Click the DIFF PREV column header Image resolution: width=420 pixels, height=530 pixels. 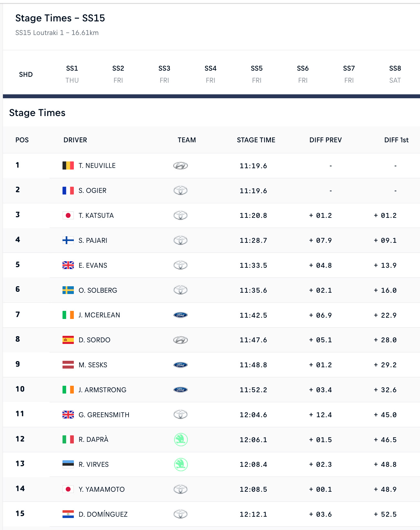325,140
